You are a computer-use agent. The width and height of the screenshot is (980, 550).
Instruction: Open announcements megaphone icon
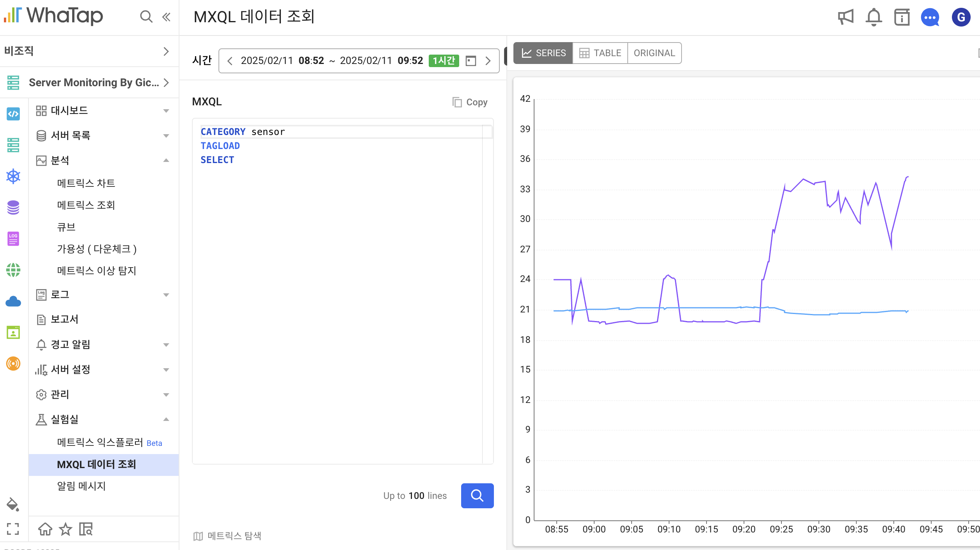tap(845, 17)
